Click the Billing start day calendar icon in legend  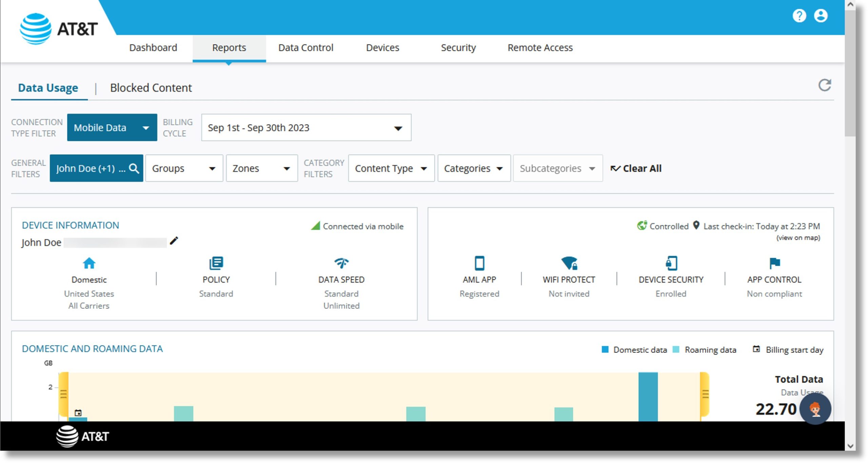coord(756,349)
